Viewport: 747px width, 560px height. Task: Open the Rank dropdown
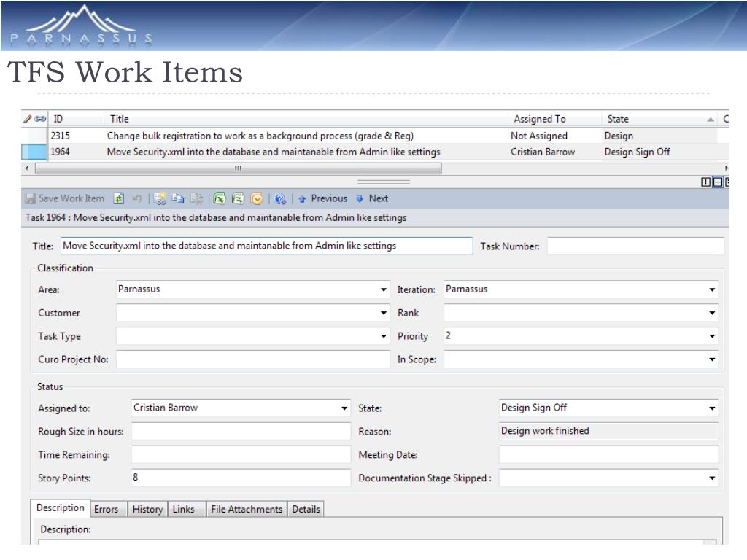[x=712, y=313]
